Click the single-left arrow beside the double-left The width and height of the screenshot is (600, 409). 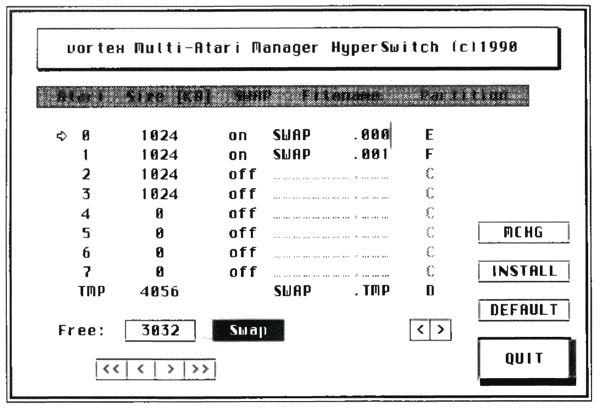140,369
